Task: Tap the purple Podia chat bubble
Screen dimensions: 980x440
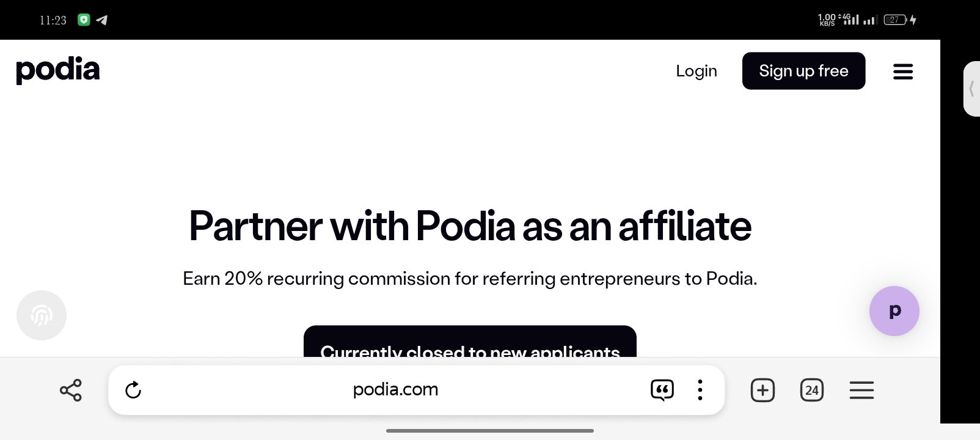Action: [894, 311]
